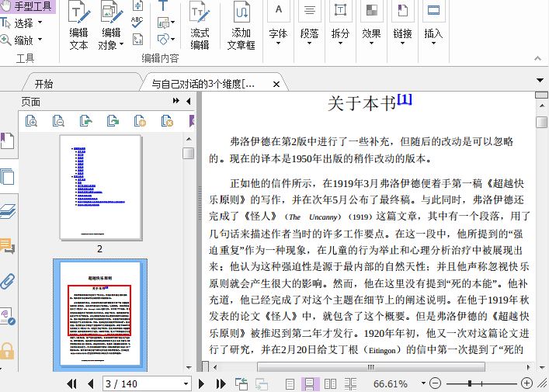Screen dimensions: 549x392
Task: Expand the 页面 panel with double arrow
Action: click(176, 101)
